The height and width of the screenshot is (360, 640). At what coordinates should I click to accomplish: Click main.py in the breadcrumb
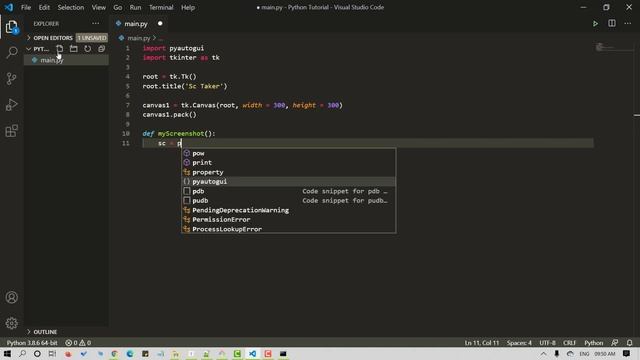(x=139, y=38)
